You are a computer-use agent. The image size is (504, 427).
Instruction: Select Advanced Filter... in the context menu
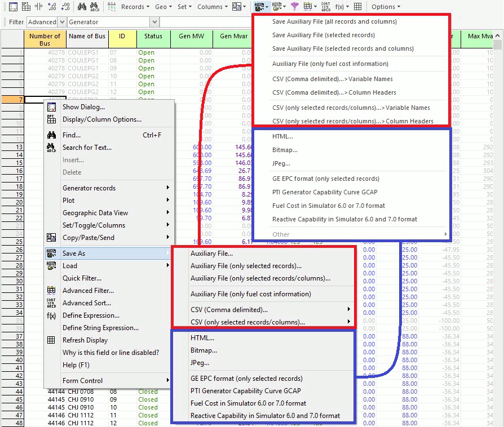click(x=88, y=291)
